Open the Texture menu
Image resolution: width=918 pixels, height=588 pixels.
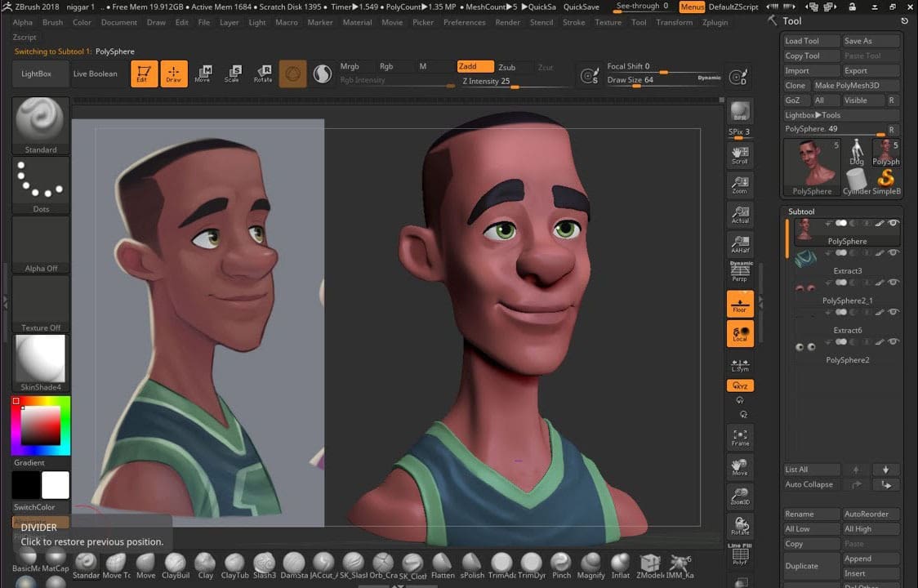pyautogui.click(x=608, y=22)
